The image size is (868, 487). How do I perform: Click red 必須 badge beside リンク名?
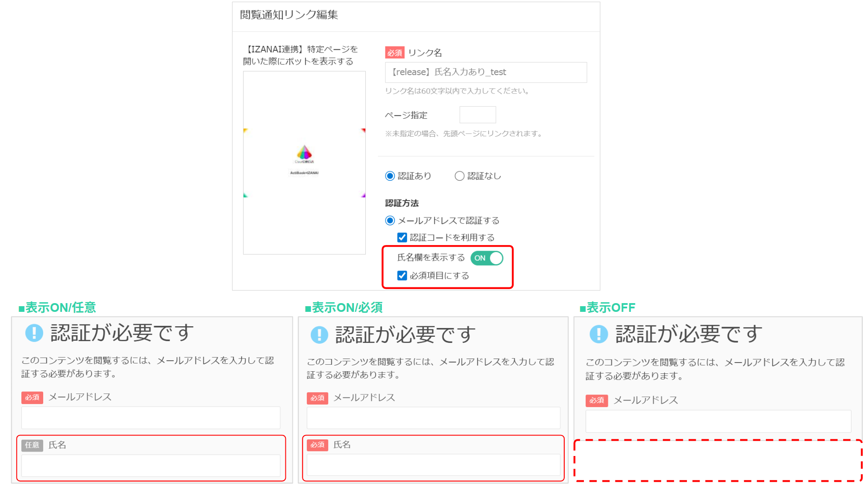[x=395, y=53]
